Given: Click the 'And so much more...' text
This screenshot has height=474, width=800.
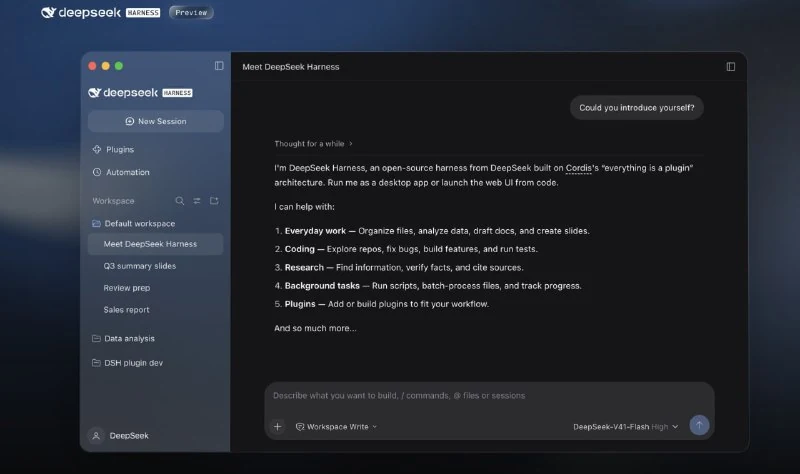Looking at the screenshot, I should (315, 328).
